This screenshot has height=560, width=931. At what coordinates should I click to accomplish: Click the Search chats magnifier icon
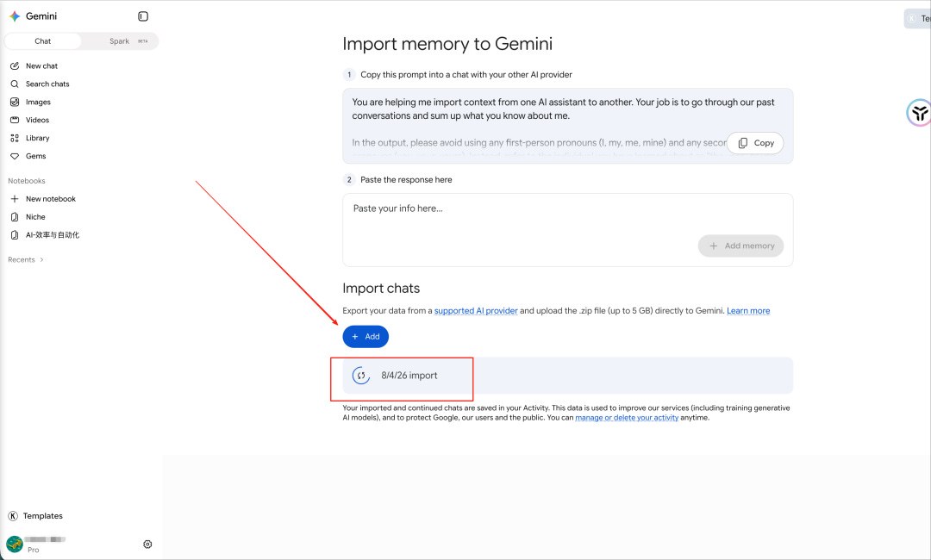click(15, 84)
